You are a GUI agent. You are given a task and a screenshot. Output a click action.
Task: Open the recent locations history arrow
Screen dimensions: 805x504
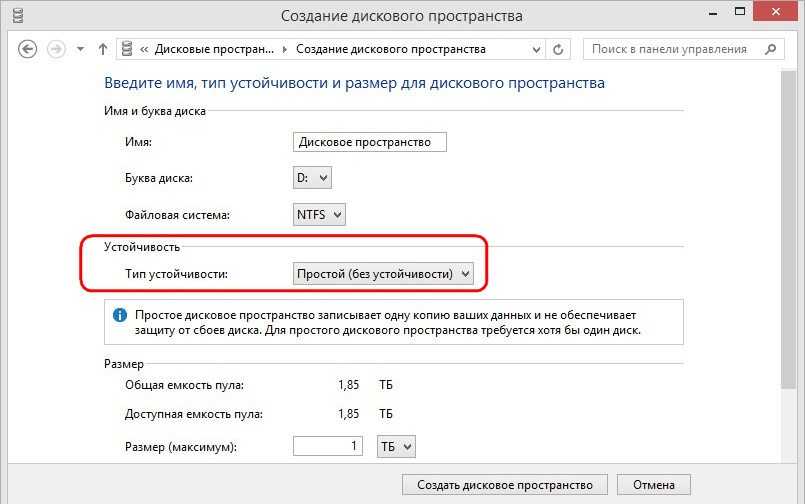click(x=80, y=50)
